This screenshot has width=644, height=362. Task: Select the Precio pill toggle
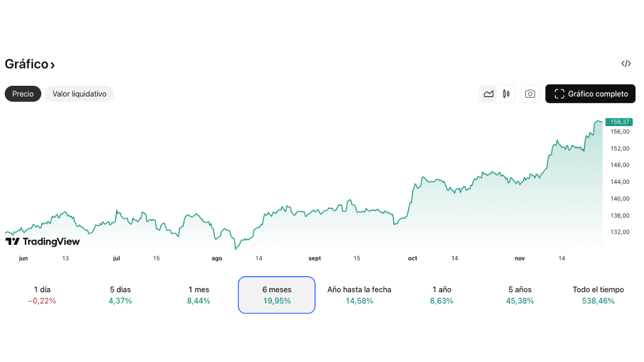(x=23, y=94)
